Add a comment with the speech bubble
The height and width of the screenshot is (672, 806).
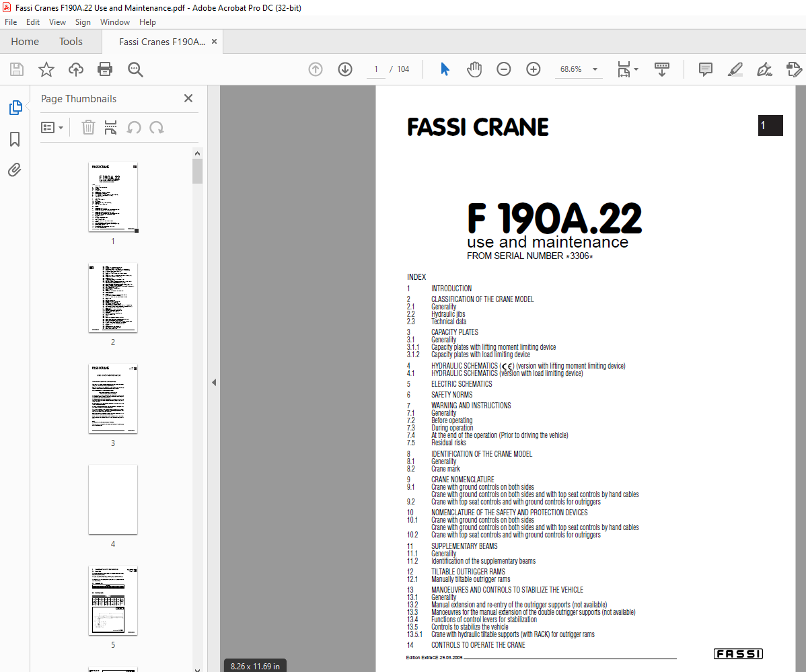point(706,69)
